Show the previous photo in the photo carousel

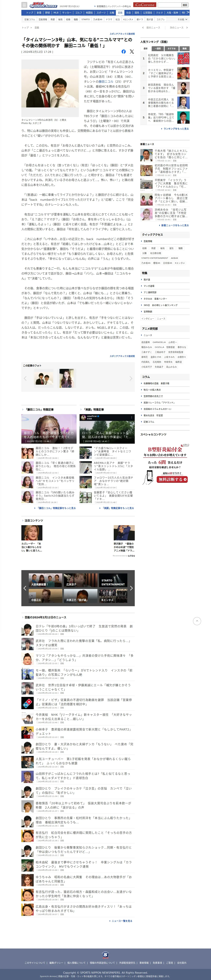pyautogui.click(x=25, y=378)
